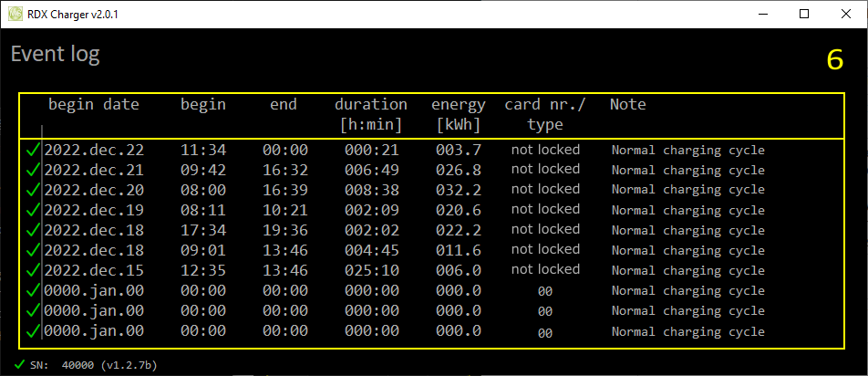The height and width of the screenshot is (376, 868).
Task: Select the 025:10 duration entry
Action: (x=370, y=270)
